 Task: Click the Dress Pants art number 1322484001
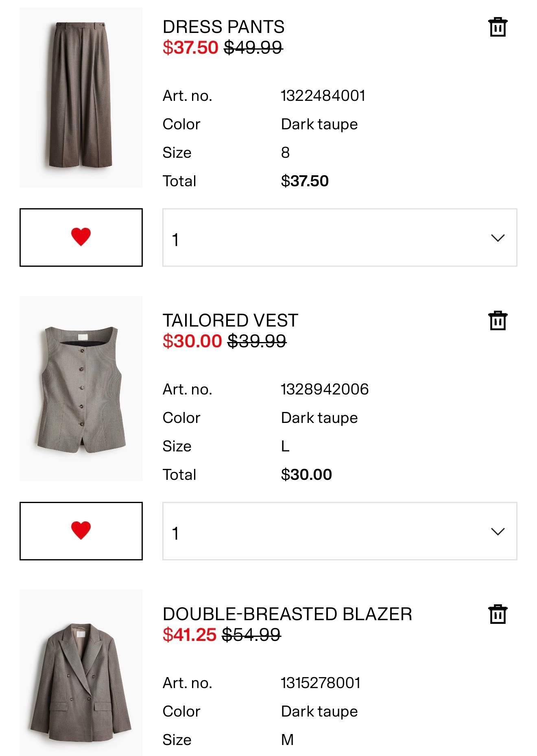[323, 96]
